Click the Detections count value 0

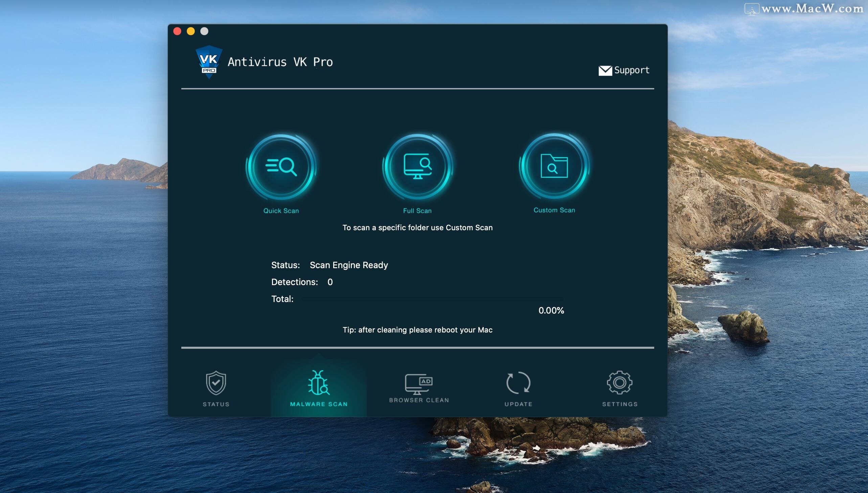330,282
